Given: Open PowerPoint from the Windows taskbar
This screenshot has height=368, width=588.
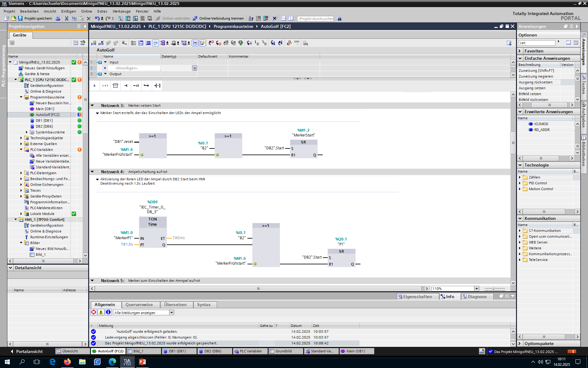Looking at the screenshot, I should 142,362.
